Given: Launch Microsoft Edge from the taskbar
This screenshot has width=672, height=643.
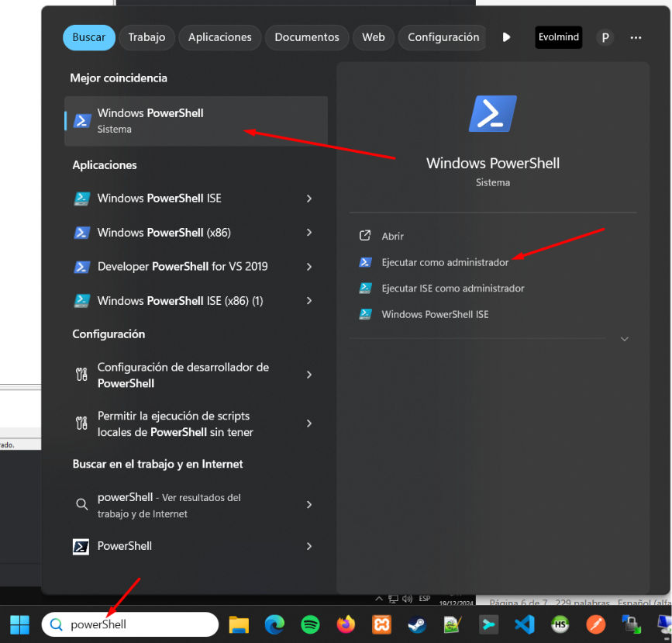Looking at the screenshot, I should 274,624.
